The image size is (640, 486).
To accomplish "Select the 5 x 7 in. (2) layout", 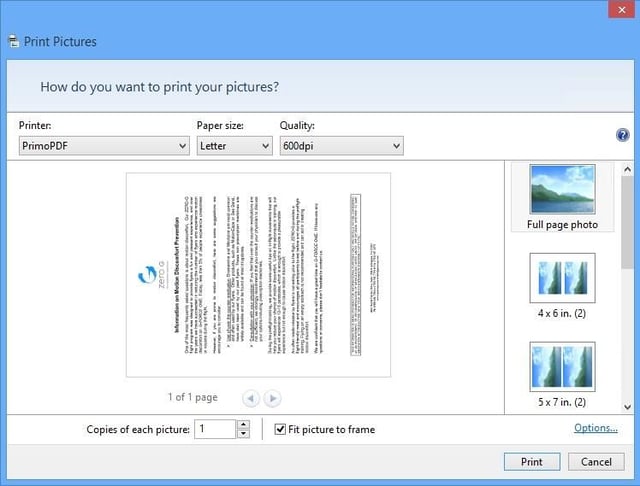I will coord(562,375).
